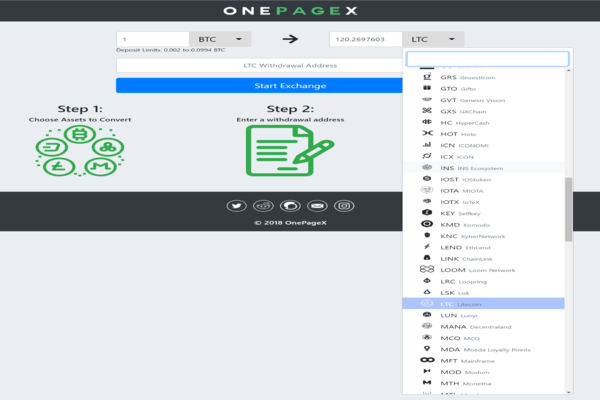Viewport: 600px width, 400px height.
Task: Select MANA Decentraland in the list
Action: [x=483, y=327]
